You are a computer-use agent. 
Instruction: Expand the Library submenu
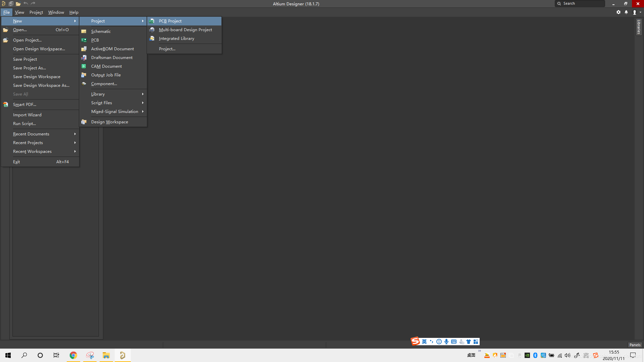(x=113, y=94)
